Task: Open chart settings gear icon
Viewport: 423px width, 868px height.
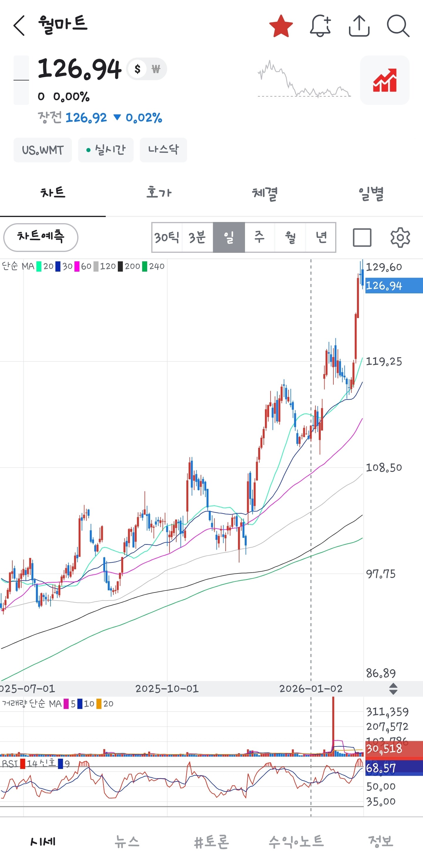Action: tap(400, 238)
